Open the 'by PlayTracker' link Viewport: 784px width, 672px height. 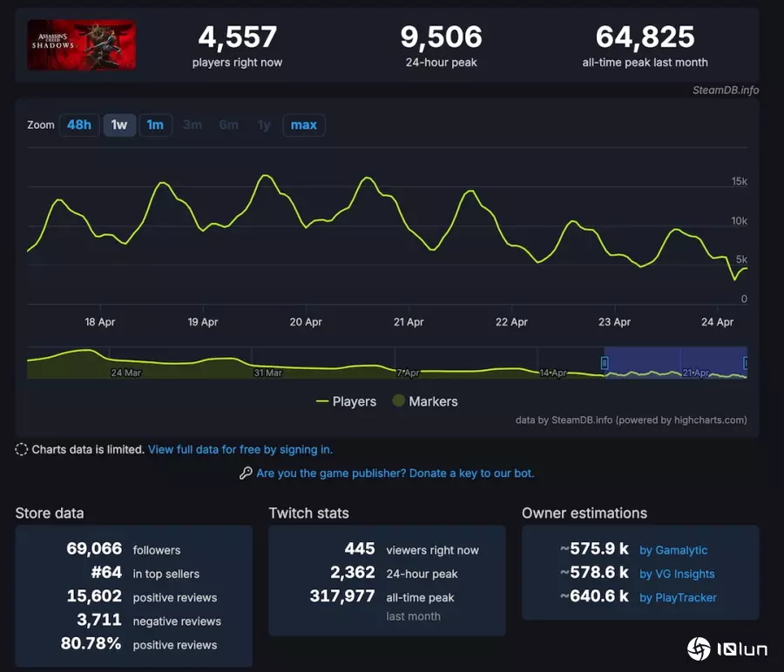678,598
